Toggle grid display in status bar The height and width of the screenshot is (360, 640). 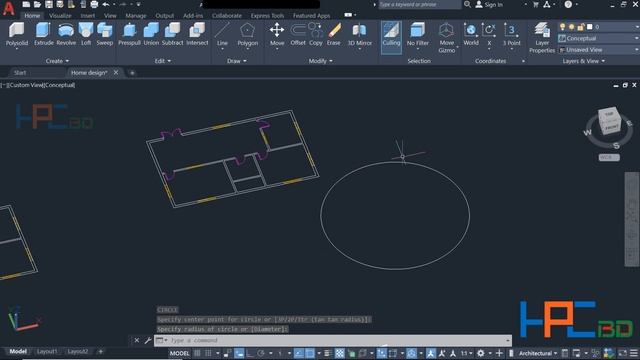(197, 353)
